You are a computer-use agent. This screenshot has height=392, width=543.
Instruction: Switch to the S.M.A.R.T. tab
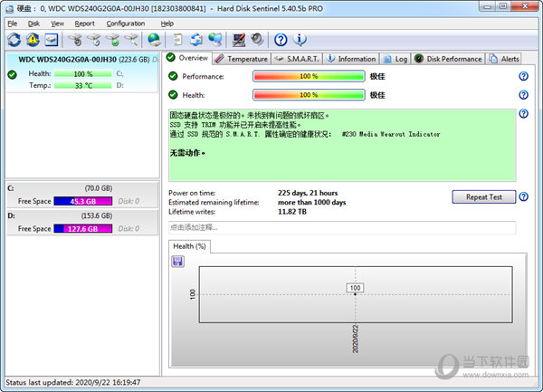[297, 59]
